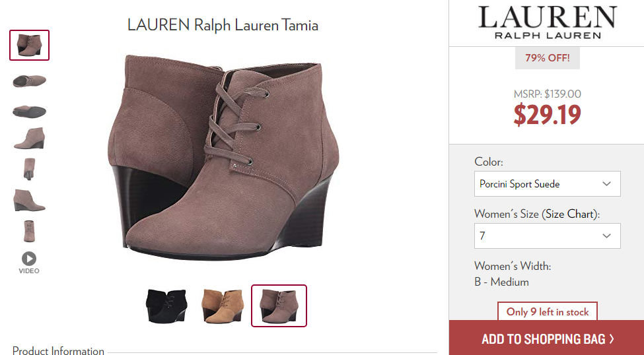The width and height of the screenshot is (644, 355).
Task: Show the back heel view thumbnail
Action: pyautogui.click(x=29, y=169)
